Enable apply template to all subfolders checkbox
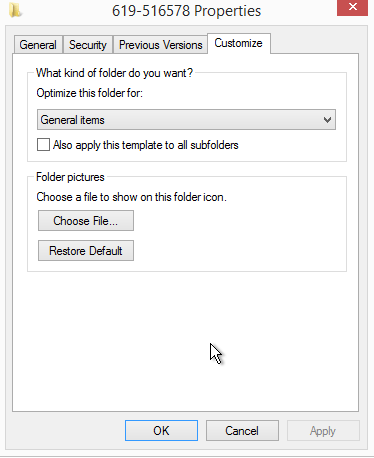 (43, 145)
